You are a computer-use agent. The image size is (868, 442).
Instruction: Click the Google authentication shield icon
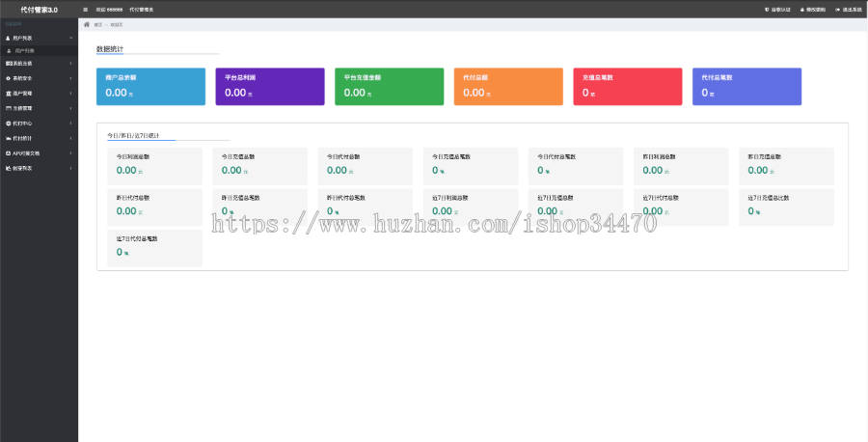point(766,9)
